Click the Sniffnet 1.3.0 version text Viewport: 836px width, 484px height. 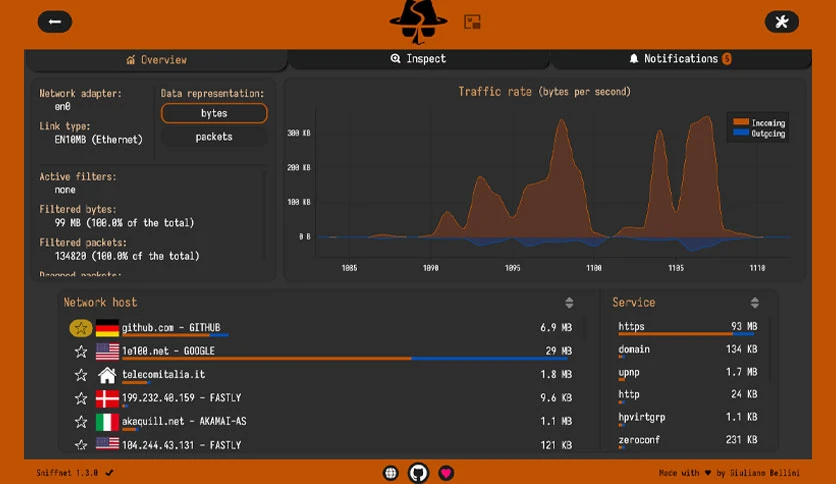[67, 473]
